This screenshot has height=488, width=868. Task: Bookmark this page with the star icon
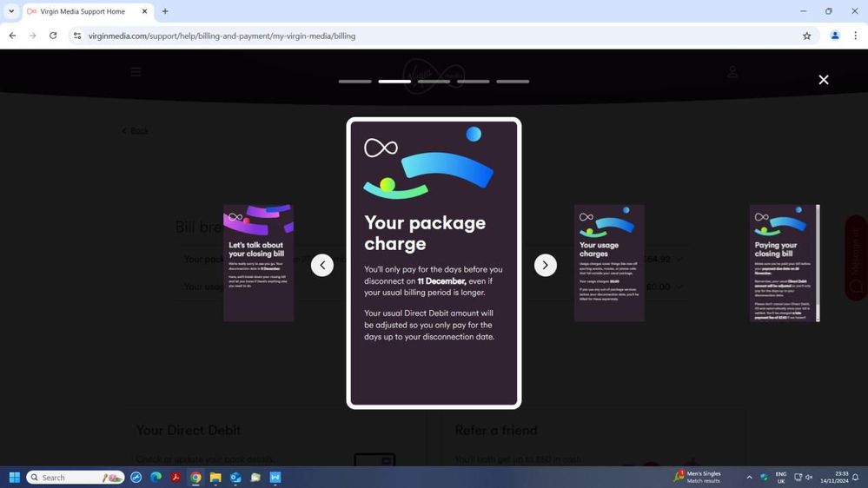[x=806, y=36]
